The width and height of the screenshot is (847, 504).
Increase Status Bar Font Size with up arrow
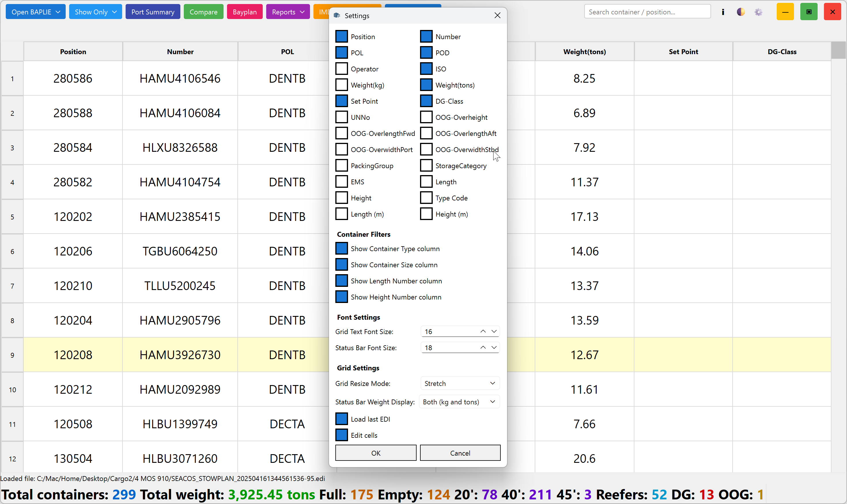[483, 348]
